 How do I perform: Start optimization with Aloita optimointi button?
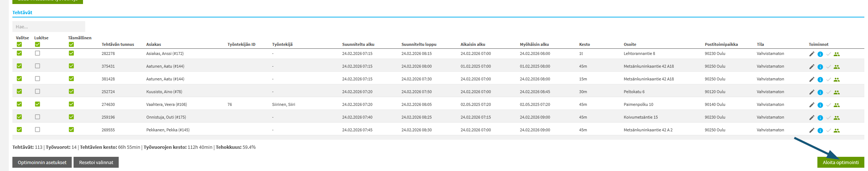(840, 162)
